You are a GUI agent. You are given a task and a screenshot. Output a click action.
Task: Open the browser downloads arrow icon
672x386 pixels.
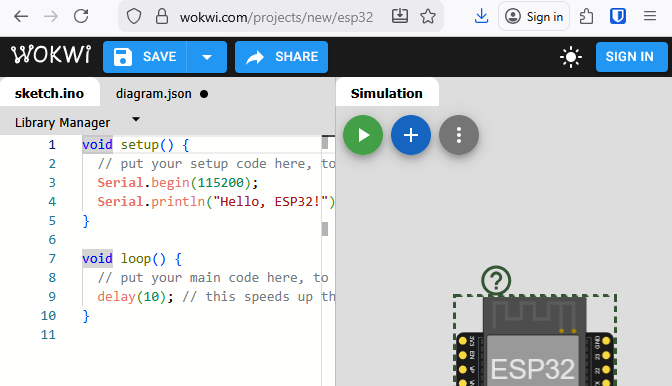481,17
